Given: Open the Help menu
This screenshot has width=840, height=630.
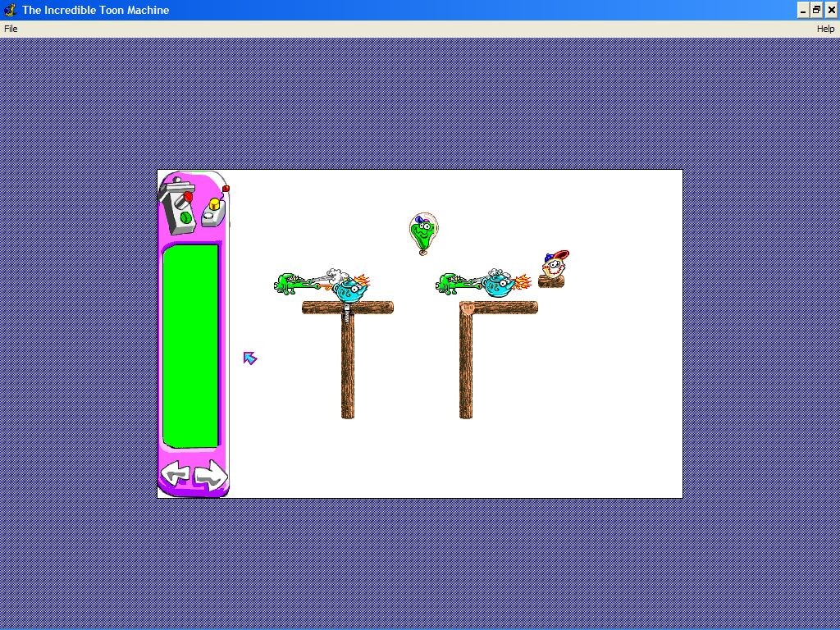Looking at the screenshot, I should click(825, 29).
